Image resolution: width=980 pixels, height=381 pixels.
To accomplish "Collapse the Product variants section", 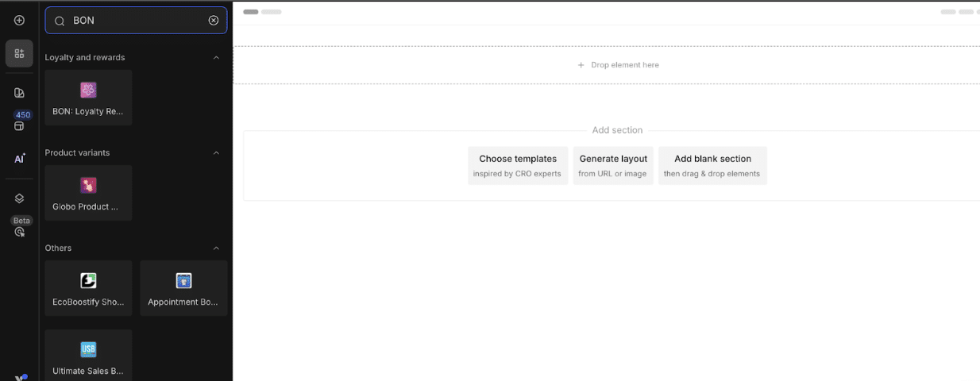I will pyautogui.click(x=216, y=152).
